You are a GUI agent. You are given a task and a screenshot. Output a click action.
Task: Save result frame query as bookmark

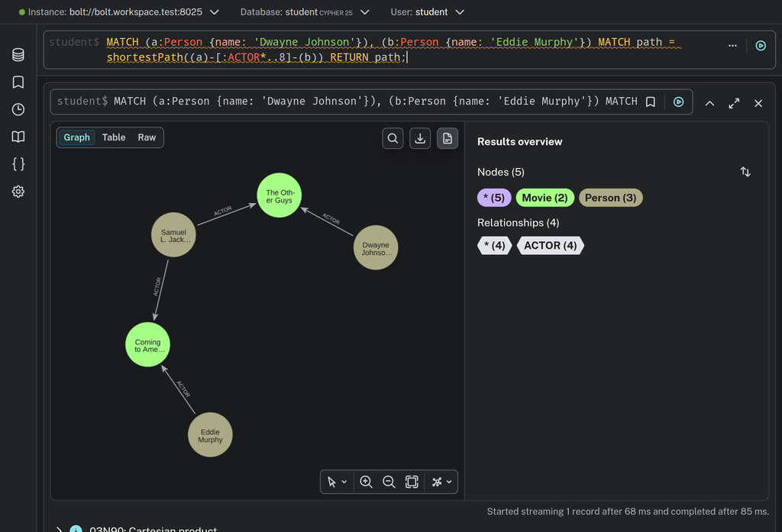(651, 102)
